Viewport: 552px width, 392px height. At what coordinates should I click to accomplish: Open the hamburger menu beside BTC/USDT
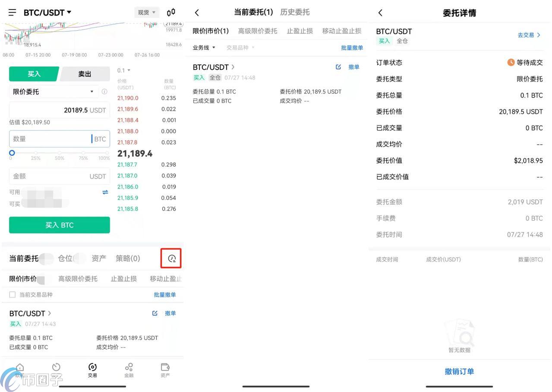13,13
